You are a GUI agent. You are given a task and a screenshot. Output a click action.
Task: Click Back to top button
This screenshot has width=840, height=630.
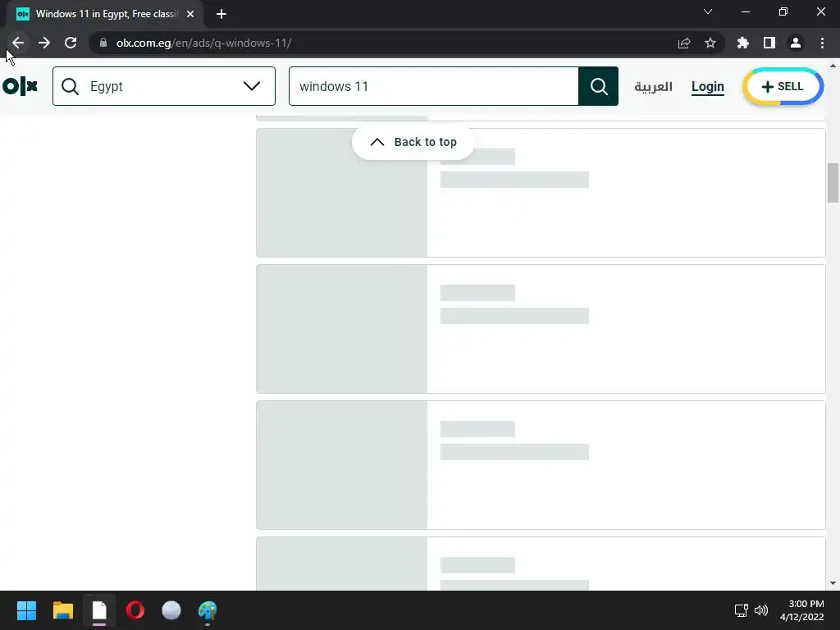413,142
